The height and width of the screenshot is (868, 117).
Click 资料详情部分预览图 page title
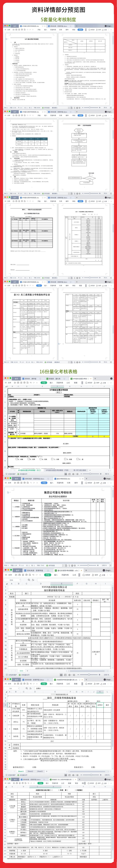coord(58,9)
